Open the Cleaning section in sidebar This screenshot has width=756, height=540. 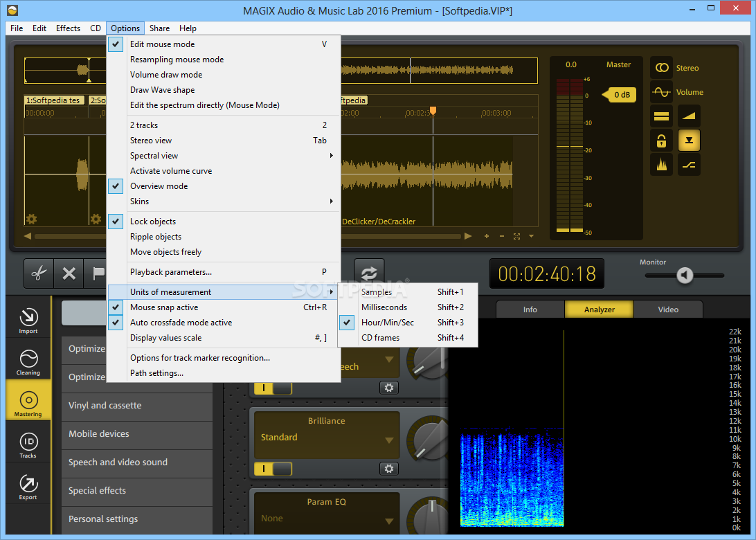coord(28,361)
